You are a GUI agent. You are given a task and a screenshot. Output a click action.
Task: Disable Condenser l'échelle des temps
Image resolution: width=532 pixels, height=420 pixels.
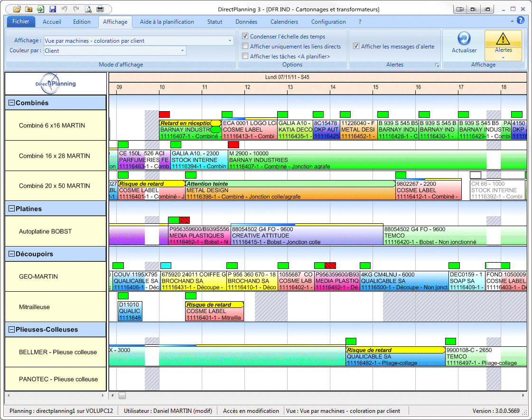click(x=245, y=36)
